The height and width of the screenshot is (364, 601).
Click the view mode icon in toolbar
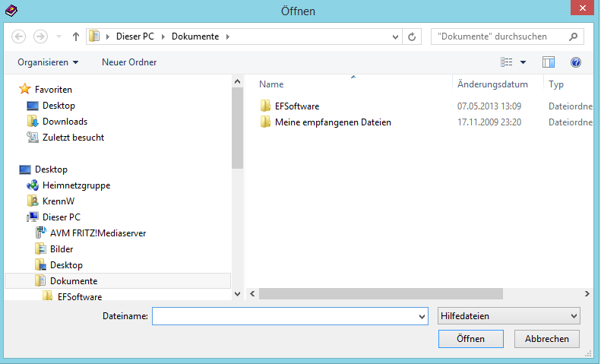pyautogui.click(x=507, y=62)
